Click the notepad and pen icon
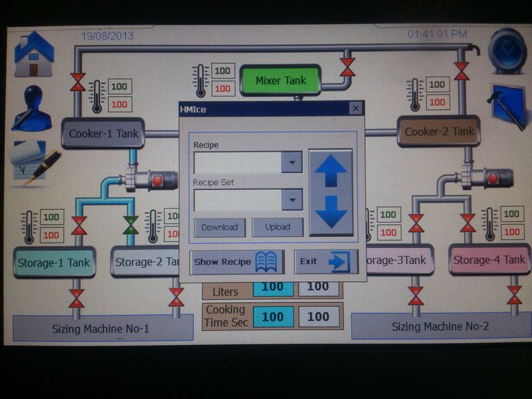The width and height of the screenshot is (532, 399). 33,163
